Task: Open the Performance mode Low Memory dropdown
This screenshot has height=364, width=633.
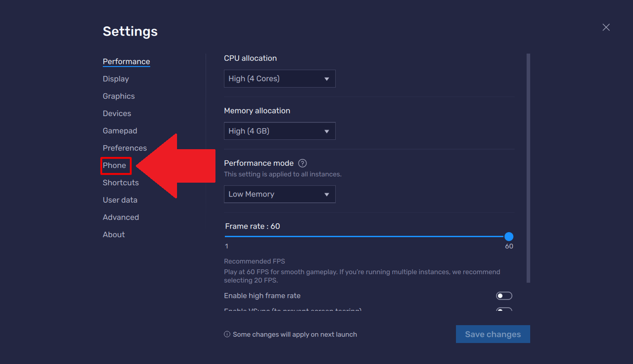Action: click(279, 194)
